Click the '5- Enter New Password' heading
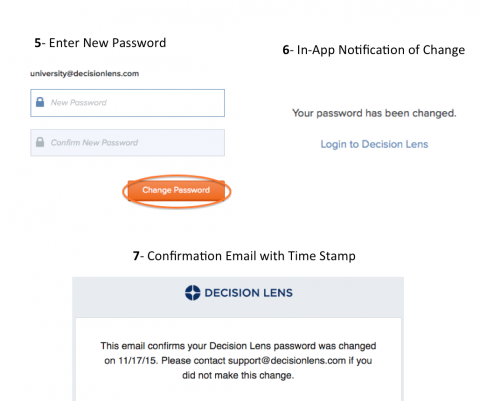 point(100,43)
